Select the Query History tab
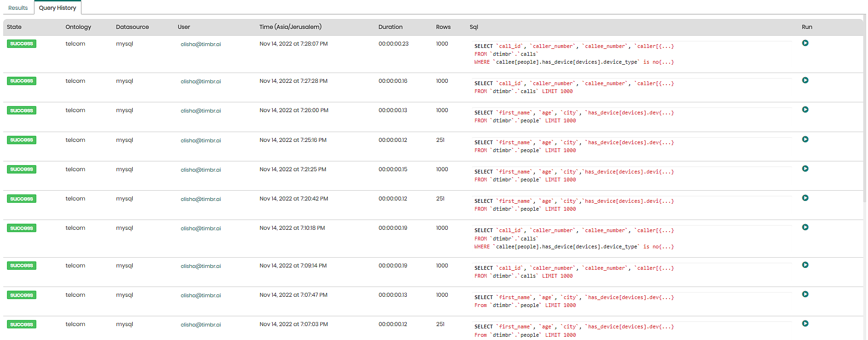 tap(58, 8)
